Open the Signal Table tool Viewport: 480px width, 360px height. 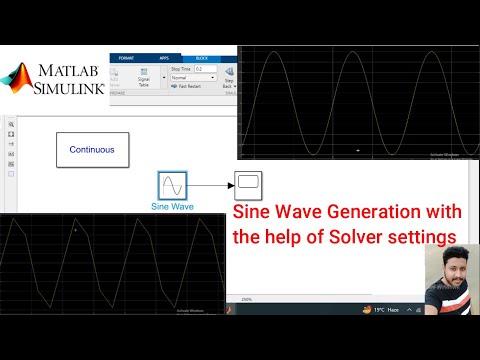click(x=144, y=77)
